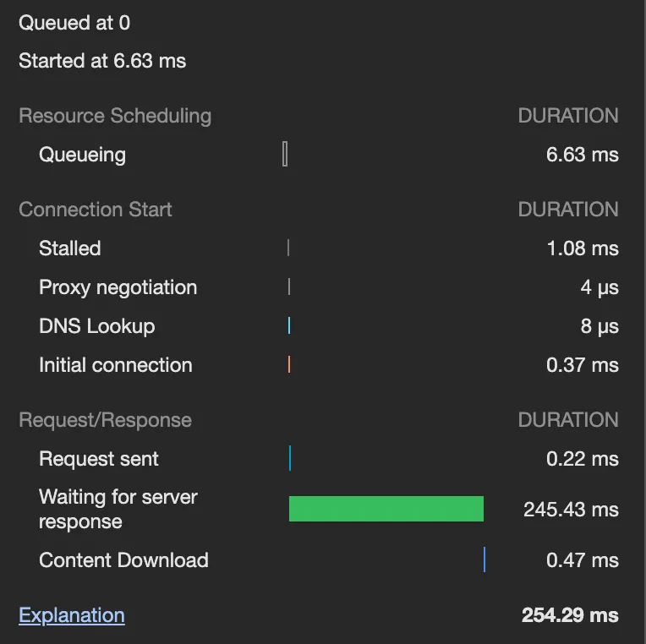Click the Waiting for server response label
Screen dimensions: 646x644
[118, 509]
